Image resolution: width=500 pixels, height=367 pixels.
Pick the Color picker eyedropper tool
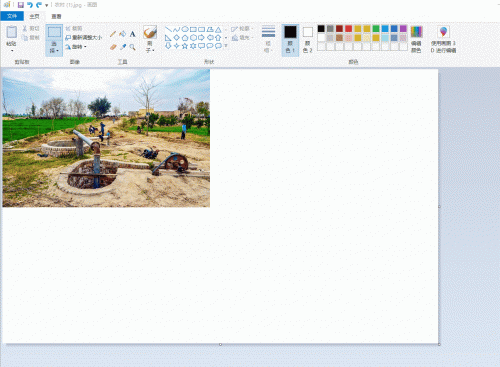coord(123,47)
